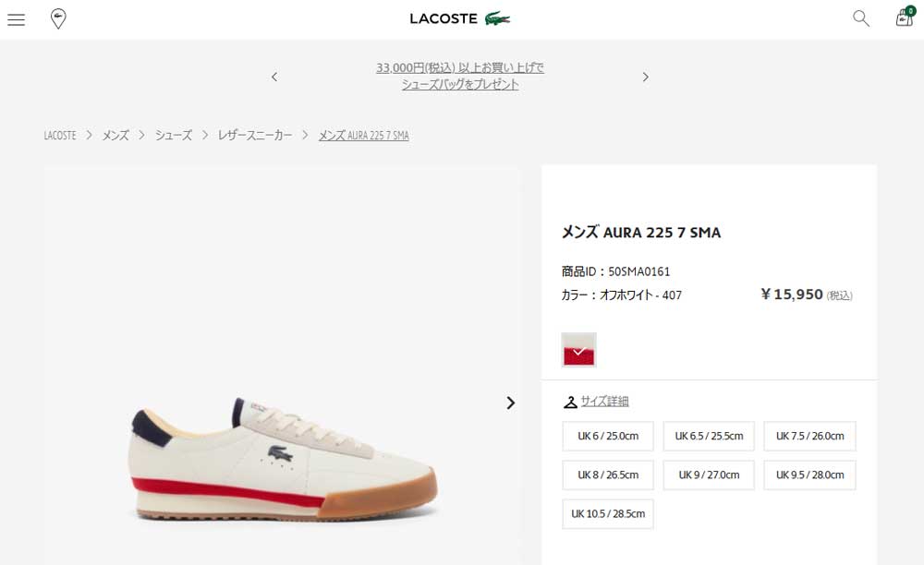The image size is (924, 565).
Task: Advance to next product image arrow
Action: click(x=510, y=403)
